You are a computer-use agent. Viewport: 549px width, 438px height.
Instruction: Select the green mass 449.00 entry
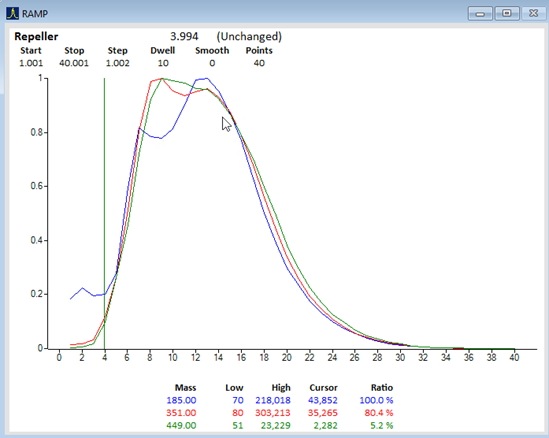tap(181, 425)
